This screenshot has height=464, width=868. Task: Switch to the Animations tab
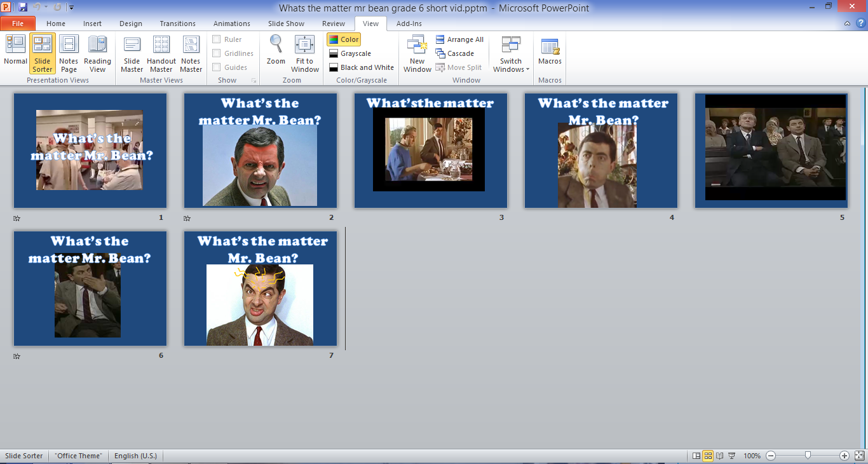coord(232,24)
